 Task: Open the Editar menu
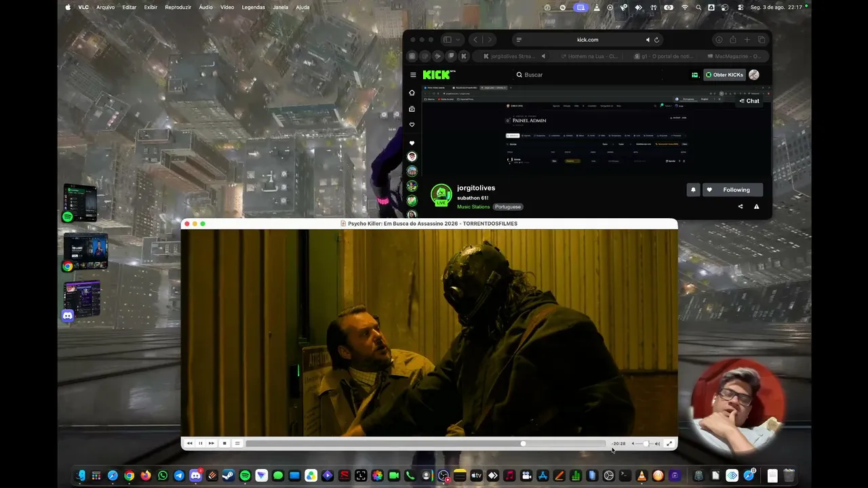[130, 7]
